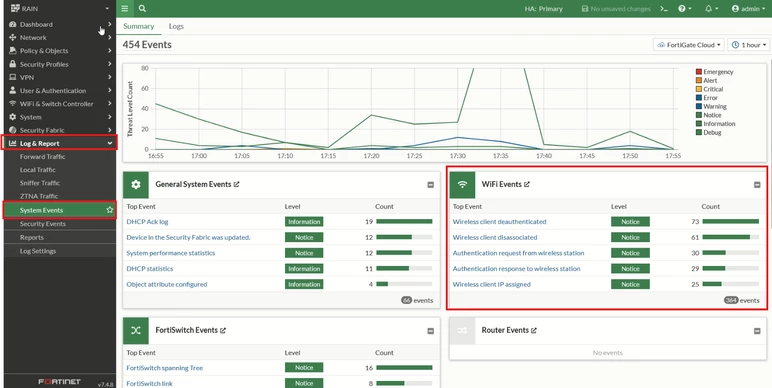Open Object attribute configured event
Screen dimensions: 772x388
point(167,285)
